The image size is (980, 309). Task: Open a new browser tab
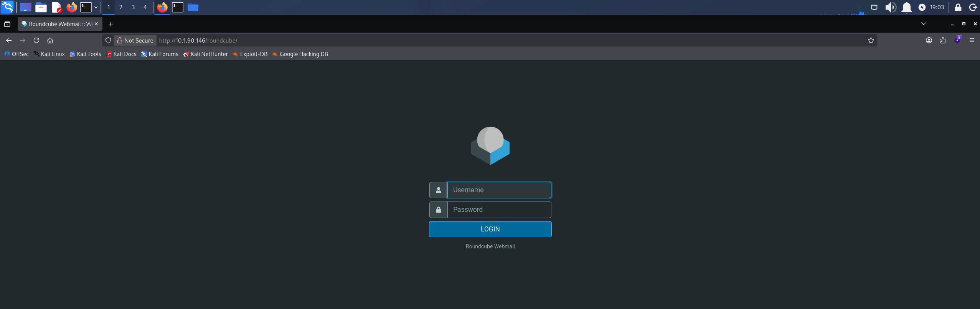[111, 24]
